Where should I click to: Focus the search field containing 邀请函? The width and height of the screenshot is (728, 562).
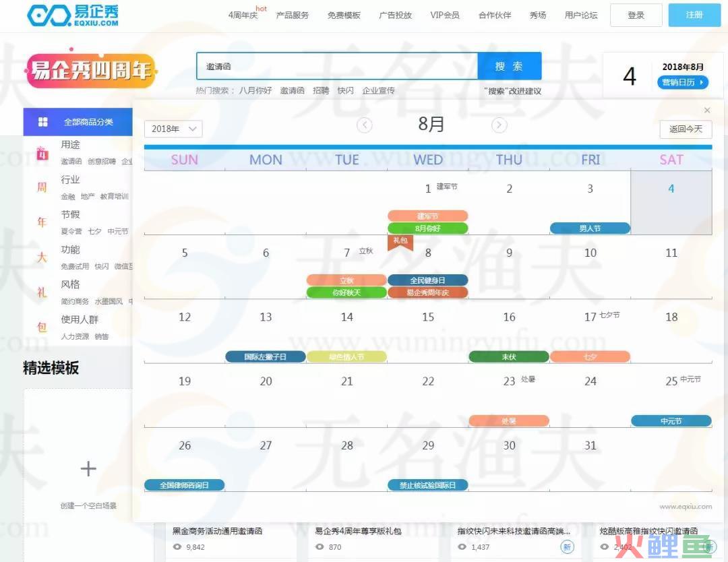[337, 66]
